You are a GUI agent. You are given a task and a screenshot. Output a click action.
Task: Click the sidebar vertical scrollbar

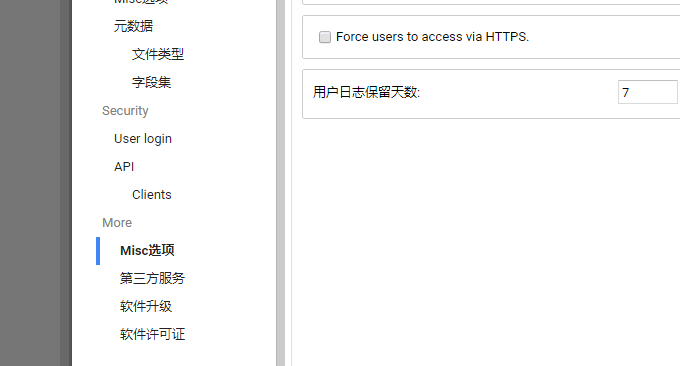click(281, 183)
